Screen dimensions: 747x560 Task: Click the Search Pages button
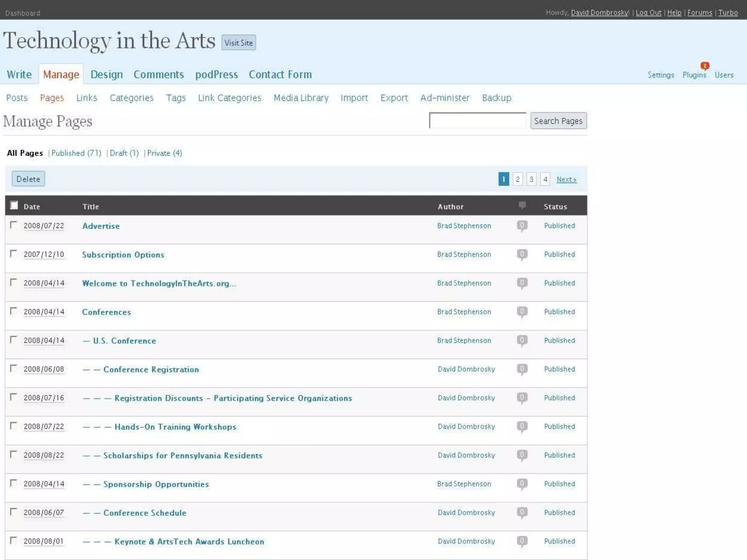tap(558, 121)
